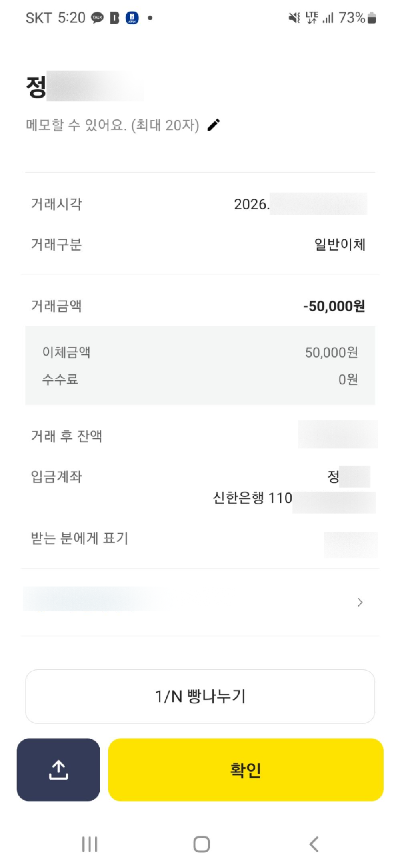Image resolution: width=400 pixels, height=868 pixels.
Task: Tap the share/export icon button
Action: [x=58, y=770]
